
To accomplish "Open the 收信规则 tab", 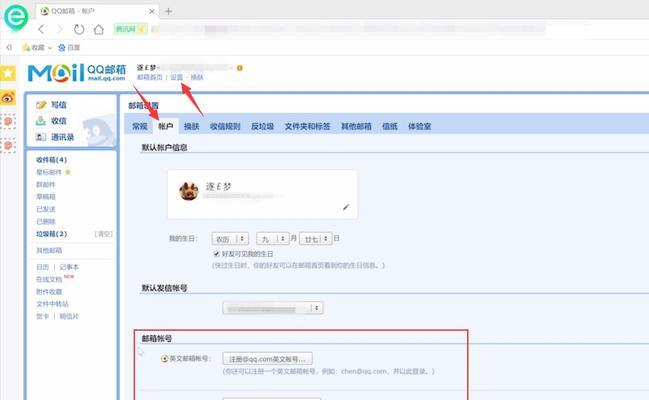I will (x=225, y=126).
